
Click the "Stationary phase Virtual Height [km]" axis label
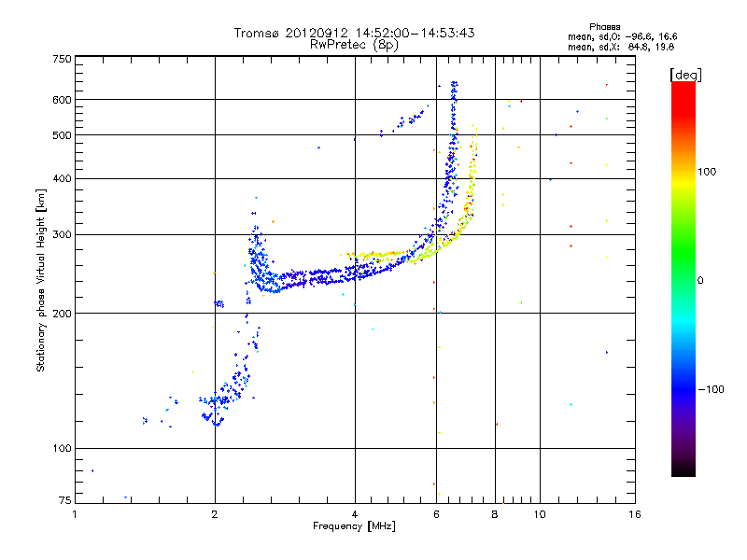(x=41, y=280)
